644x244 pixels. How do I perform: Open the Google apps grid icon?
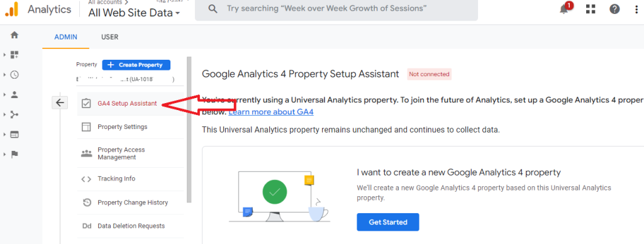[x=591, y=9]
